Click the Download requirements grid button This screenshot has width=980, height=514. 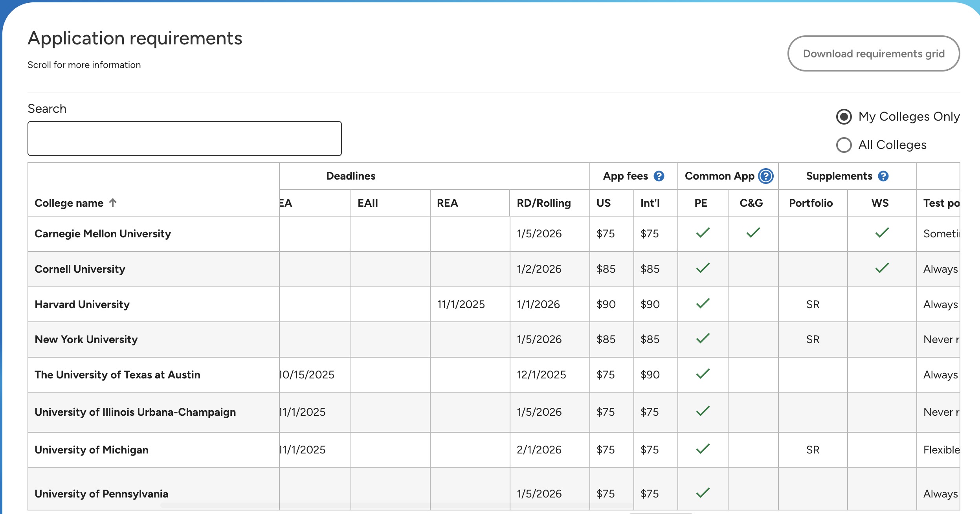pos(874,53)
